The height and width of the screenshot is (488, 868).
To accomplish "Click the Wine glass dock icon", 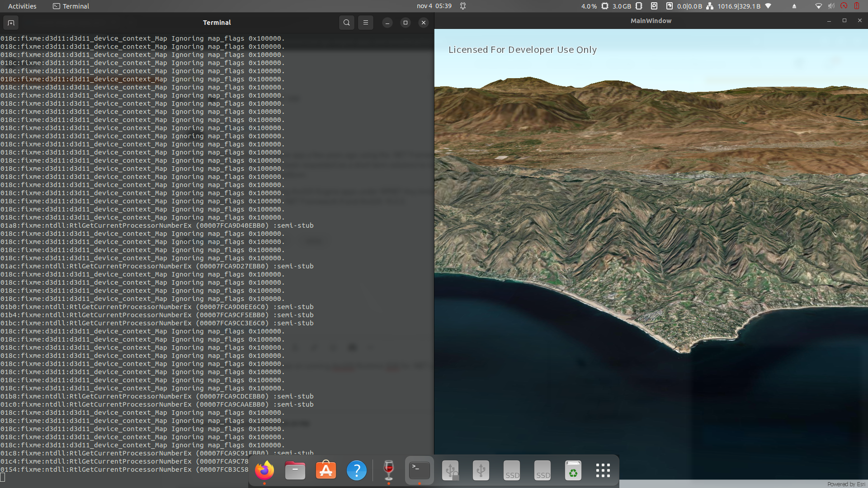I will (x=388, y=470).
